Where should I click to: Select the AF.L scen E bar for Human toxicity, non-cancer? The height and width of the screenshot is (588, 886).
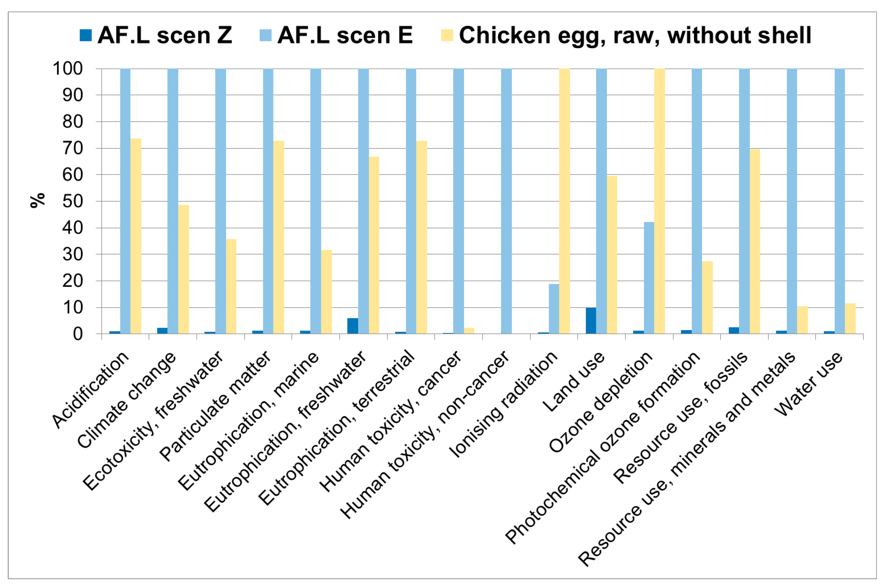click(x=506, y=201)
